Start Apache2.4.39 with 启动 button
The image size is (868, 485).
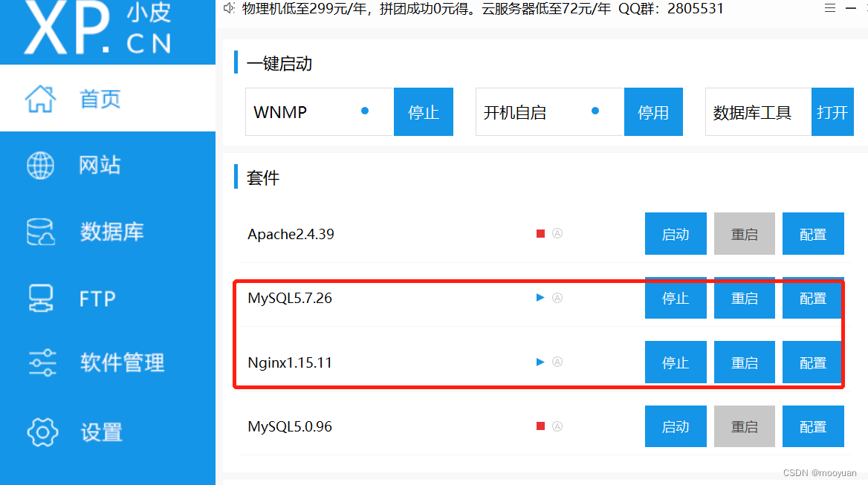(x=676, y=234)
